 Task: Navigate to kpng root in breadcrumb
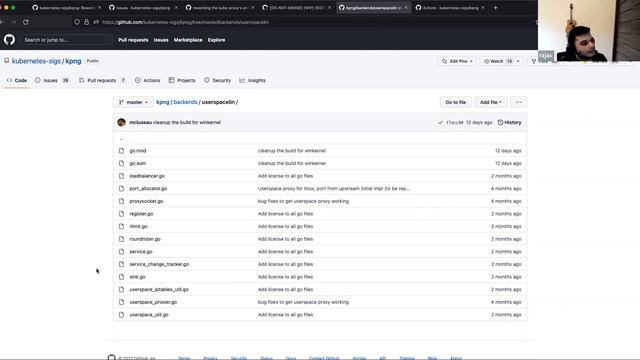click(162, 102)
